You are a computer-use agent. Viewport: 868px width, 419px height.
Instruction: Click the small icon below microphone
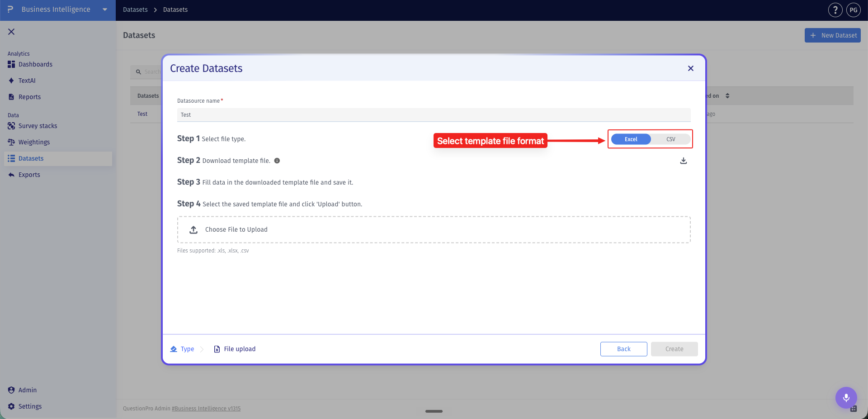[x=854, y=409]
